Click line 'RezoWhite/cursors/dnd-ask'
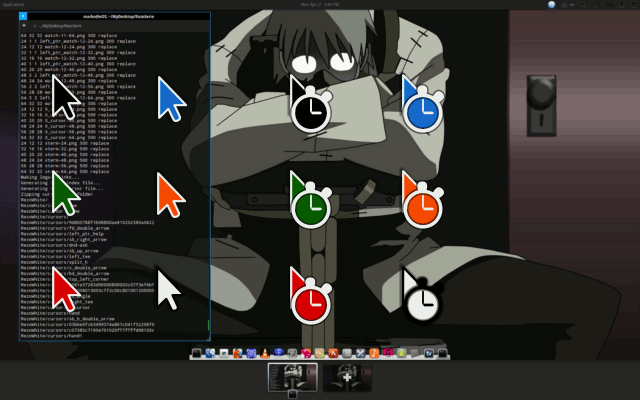Screen dimensions: 640x400 [x=54, y=245]
